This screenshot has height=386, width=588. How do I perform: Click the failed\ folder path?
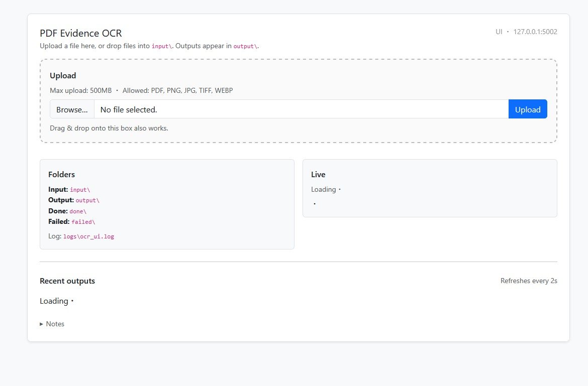tap(83, 222)
